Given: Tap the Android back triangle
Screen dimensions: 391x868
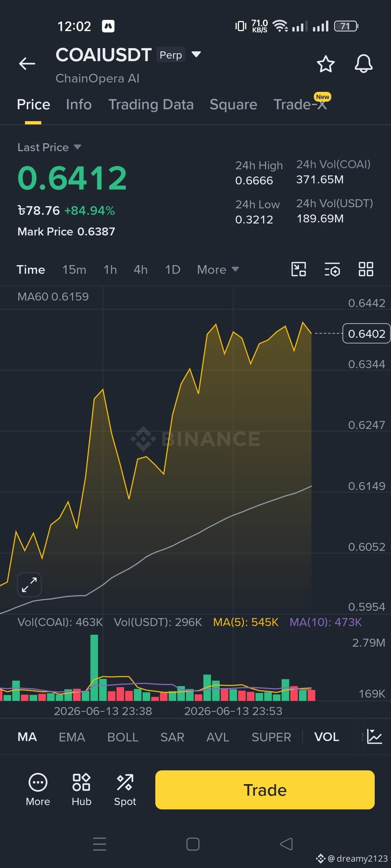Looking at the screenshot, I should (x=286, y=844).
